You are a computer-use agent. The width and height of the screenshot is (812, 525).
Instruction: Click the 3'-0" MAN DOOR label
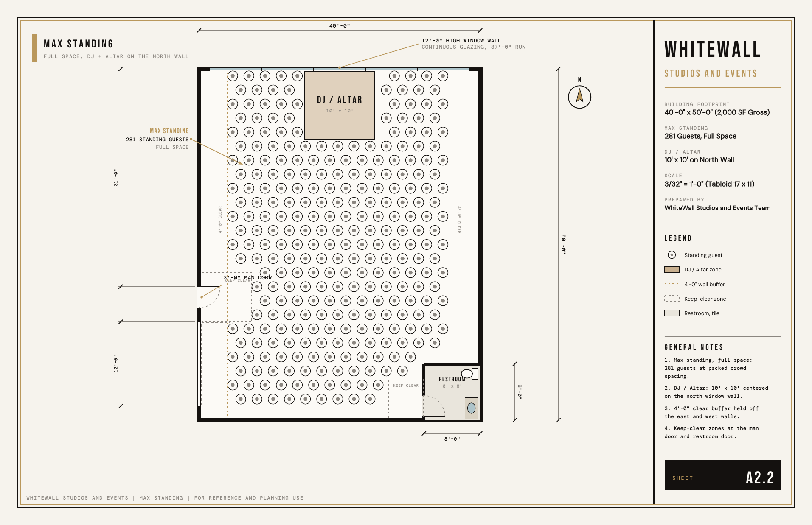pyautogui.click(x=247, y=278)
